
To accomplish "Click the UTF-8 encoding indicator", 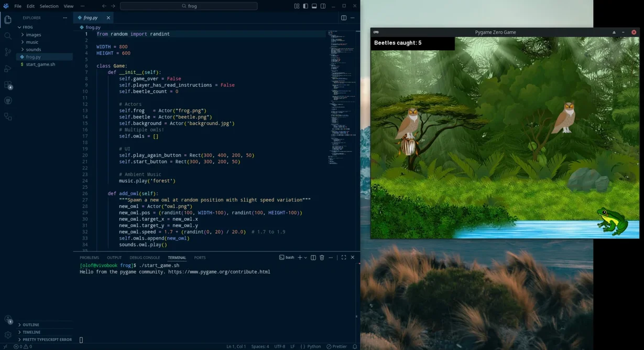I will coord(280,346).
